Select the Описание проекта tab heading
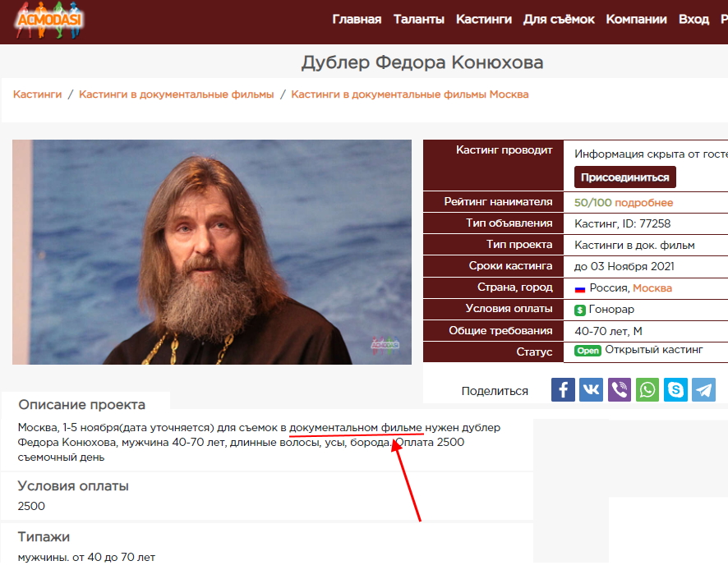The image size is (728, 570). coord(81,405)
